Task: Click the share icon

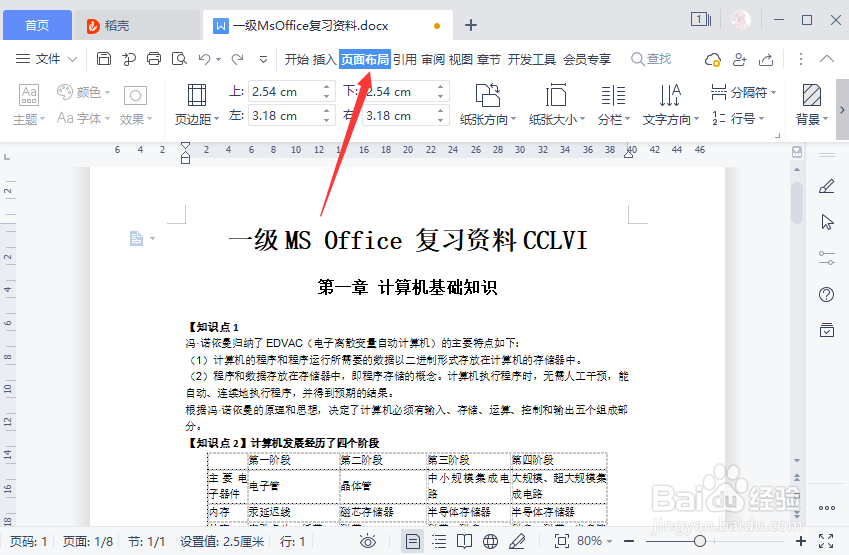Action: [766, 59]
